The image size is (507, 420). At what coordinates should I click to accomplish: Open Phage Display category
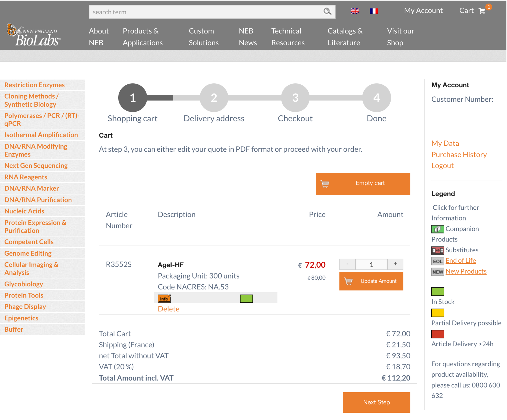pyautogui.click(x=43, y=307)
